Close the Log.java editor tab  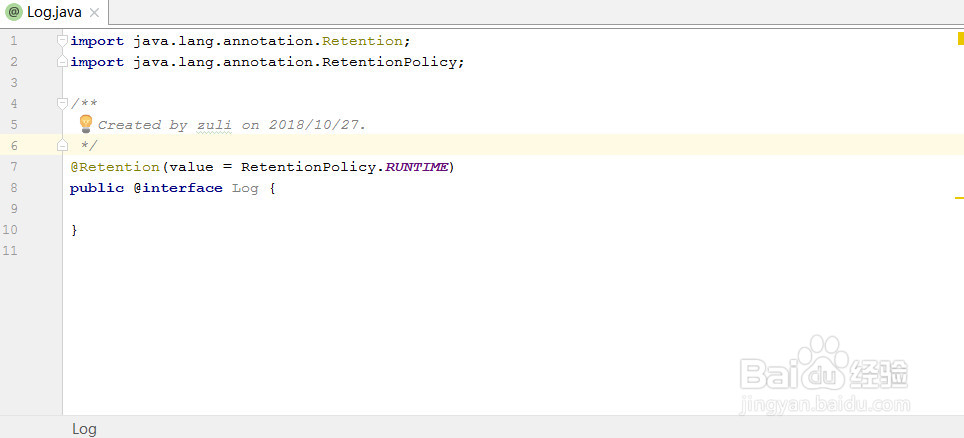[94, 13]
